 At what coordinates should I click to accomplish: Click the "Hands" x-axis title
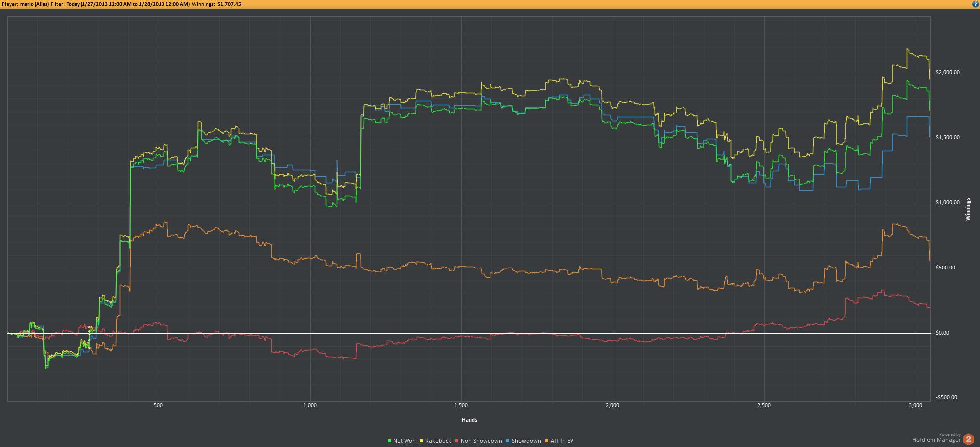pyautogui.click(x=469, y=420)
